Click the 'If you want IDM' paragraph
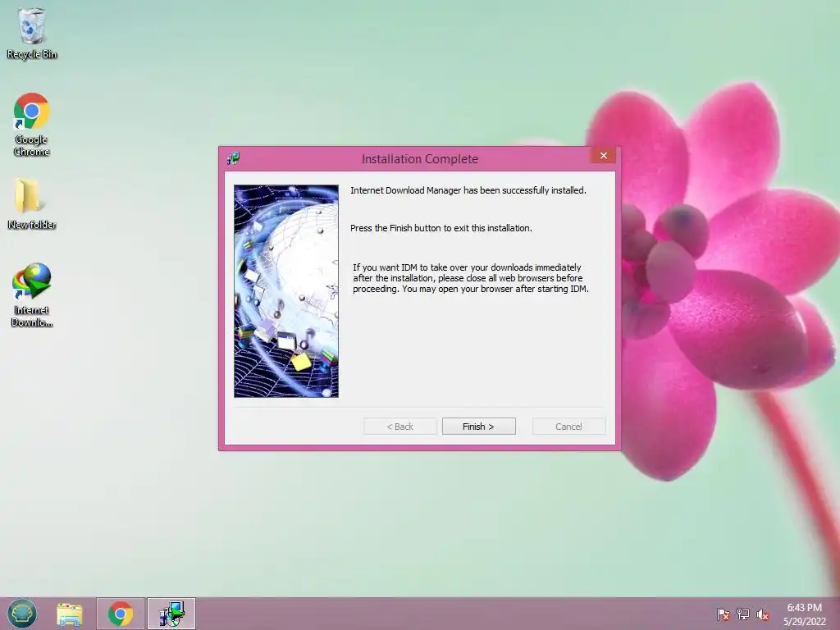 point(470,278)
